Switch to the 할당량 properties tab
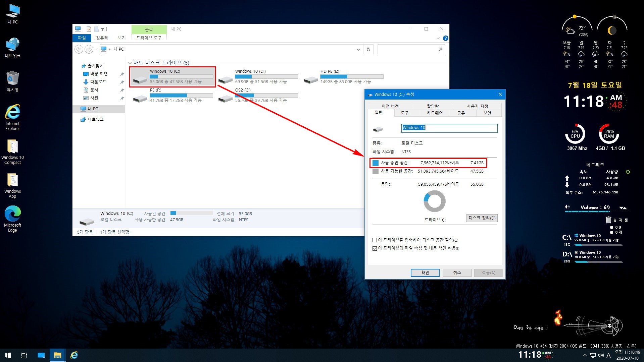The height and width of the screenshot is (362, 644). click(x=433, y=106)
